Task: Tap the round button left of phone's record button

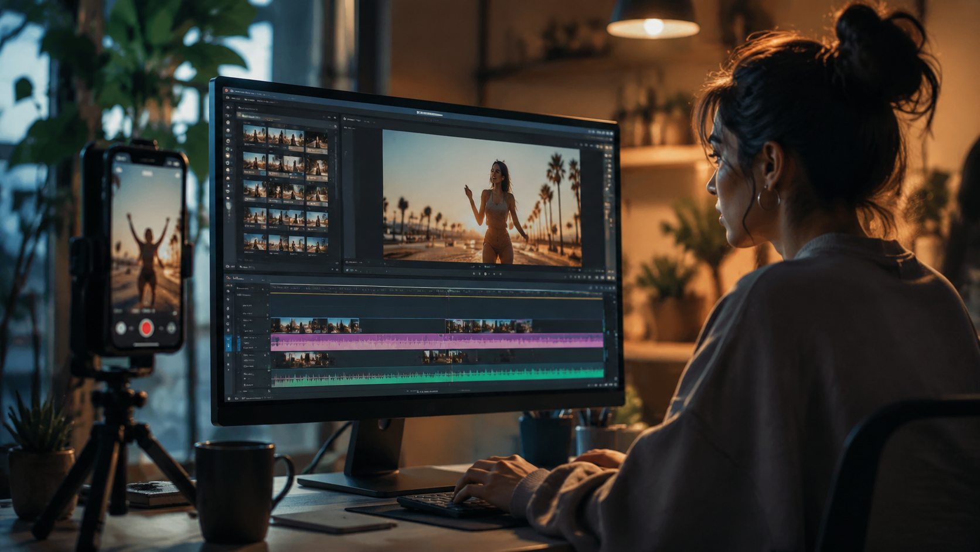Action: (x=121, y=328)
